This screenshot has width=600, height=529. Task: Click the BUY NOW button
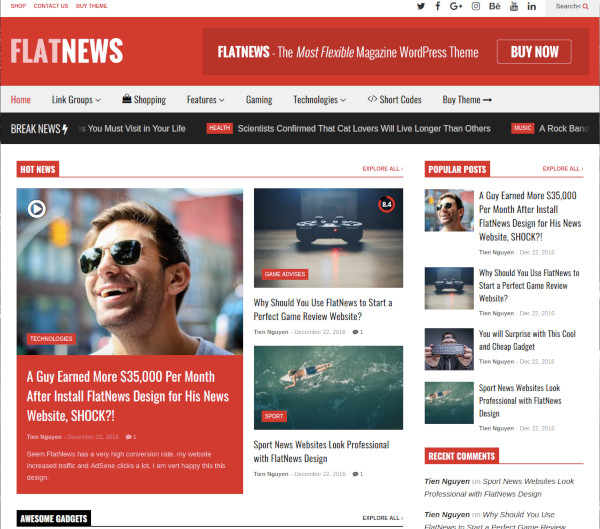pyautogui.click(x=534, y=52)
